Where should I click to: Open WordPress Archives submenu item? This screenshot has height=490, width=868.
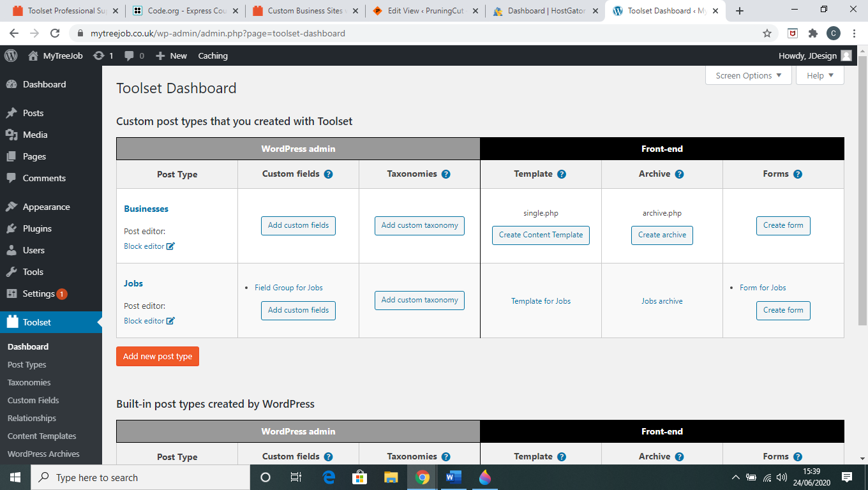pos(43,454)
